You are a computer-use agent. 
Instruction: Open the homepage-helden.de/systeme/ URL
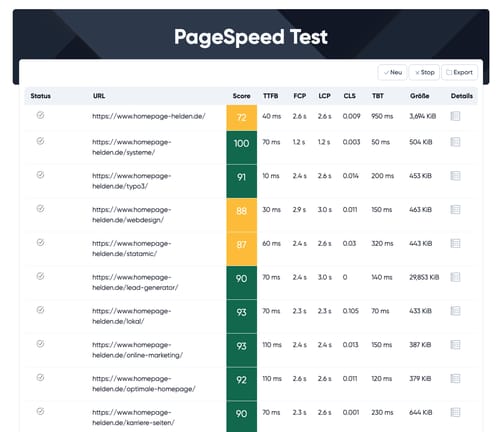coord(132,147)
